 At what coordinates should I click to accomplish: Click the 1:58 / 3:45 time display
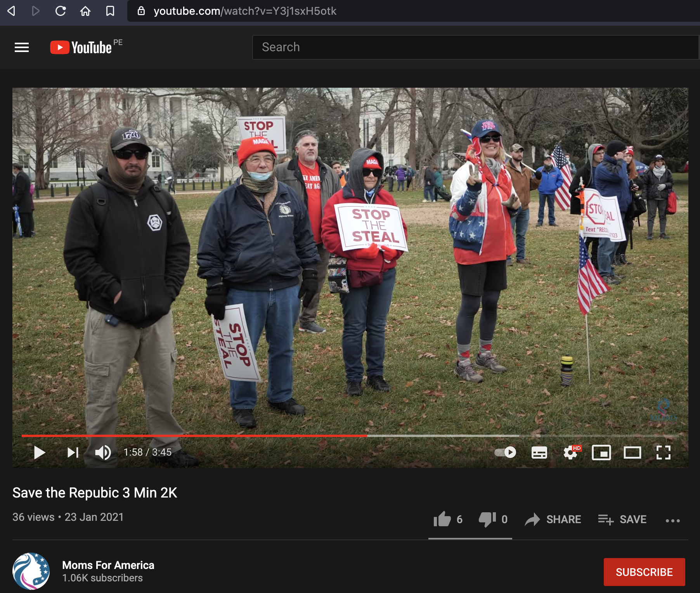pos(147,452)
